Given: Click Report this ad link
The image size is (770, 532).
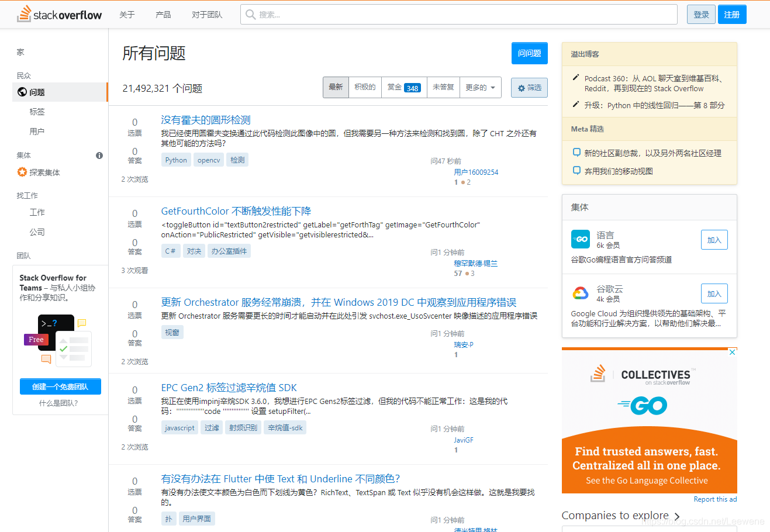Looking at the screenshot, I should [715, 499].
